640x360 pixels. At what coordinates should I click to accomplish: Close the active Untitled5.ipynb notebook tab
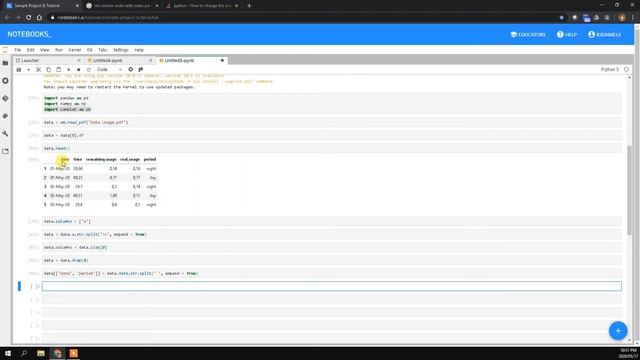(x=222, y=60)
